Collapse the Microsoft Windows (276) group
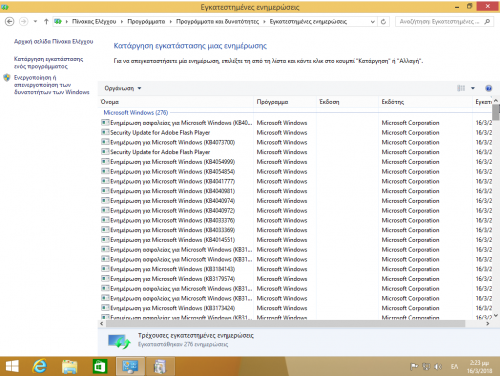This screenshot has height=376, width=500. click(136, 113)
